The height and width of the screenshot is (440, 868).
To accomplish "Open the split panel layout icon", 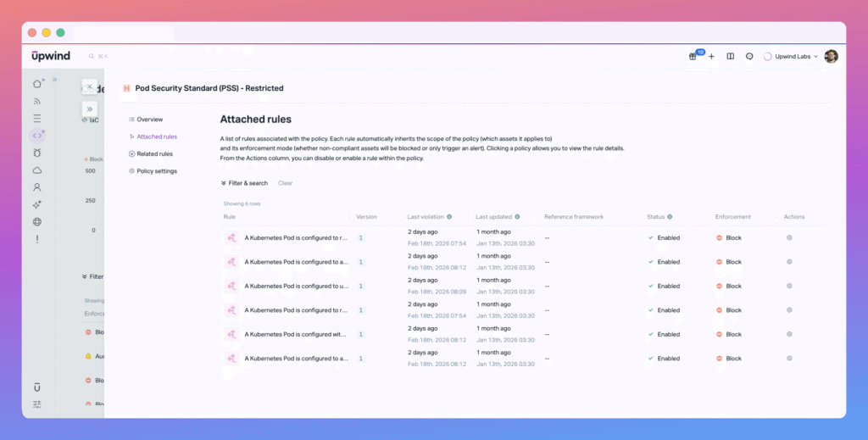I will click(730, 57).
